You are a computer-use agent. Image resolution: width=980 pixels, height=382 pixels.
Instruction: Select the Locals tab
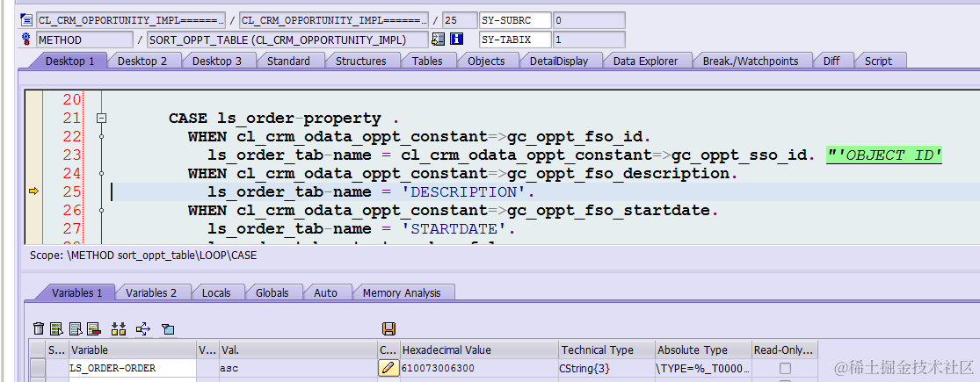216,292
